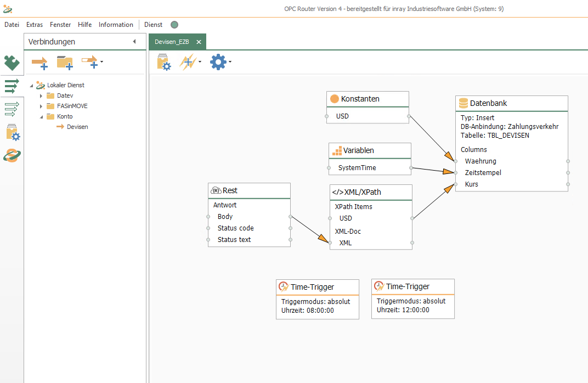Select Uhrzeit: 12:00:00 trigger text
Screen dimensions: 588x383
pos(403,310)
